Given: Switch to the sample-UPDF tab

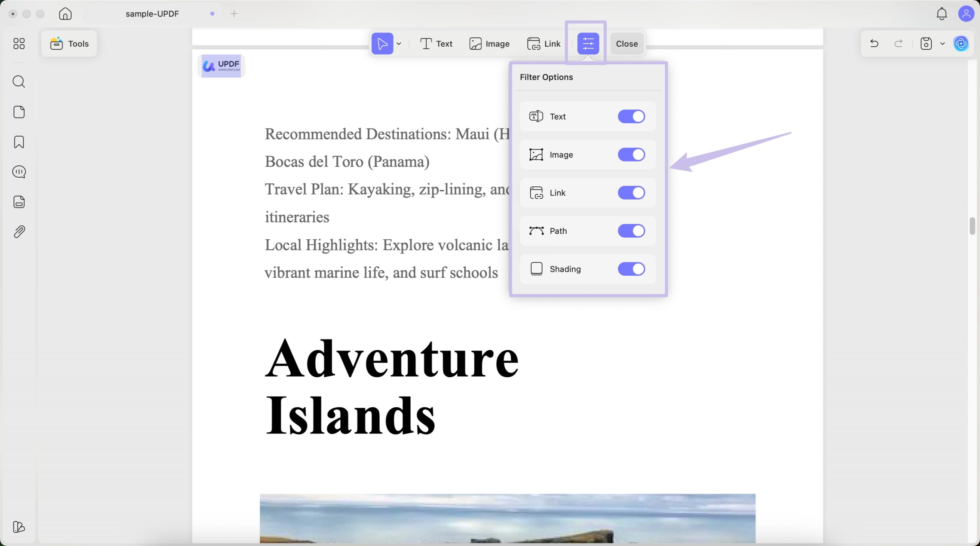Looking at the screenshot, I should tap(152, 14).
